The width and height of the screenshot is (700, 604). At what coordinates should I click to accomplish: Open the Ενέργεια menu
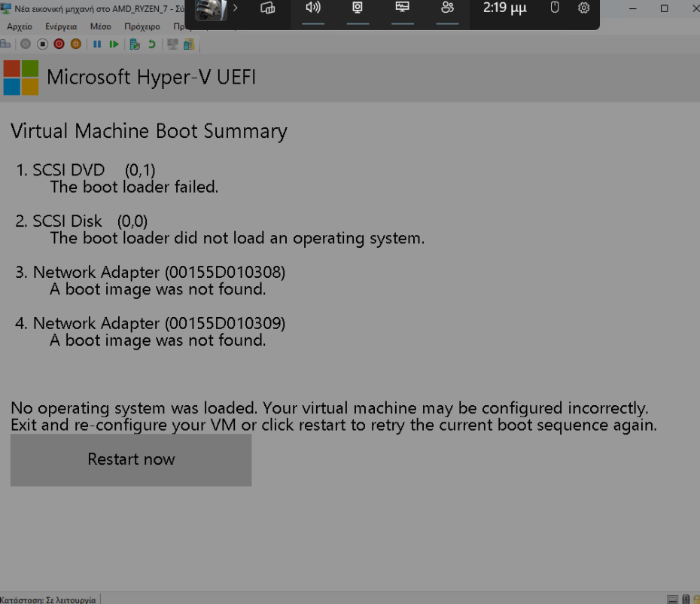point(61,26)
